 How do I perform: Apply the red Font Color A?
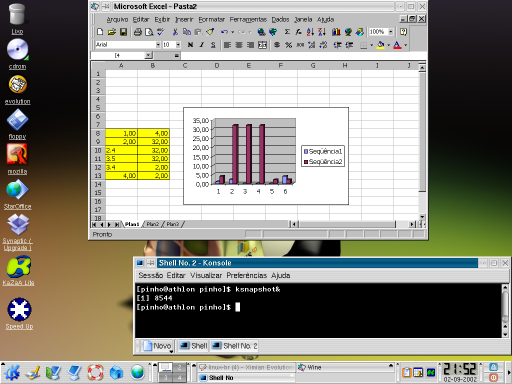(397, 45)
